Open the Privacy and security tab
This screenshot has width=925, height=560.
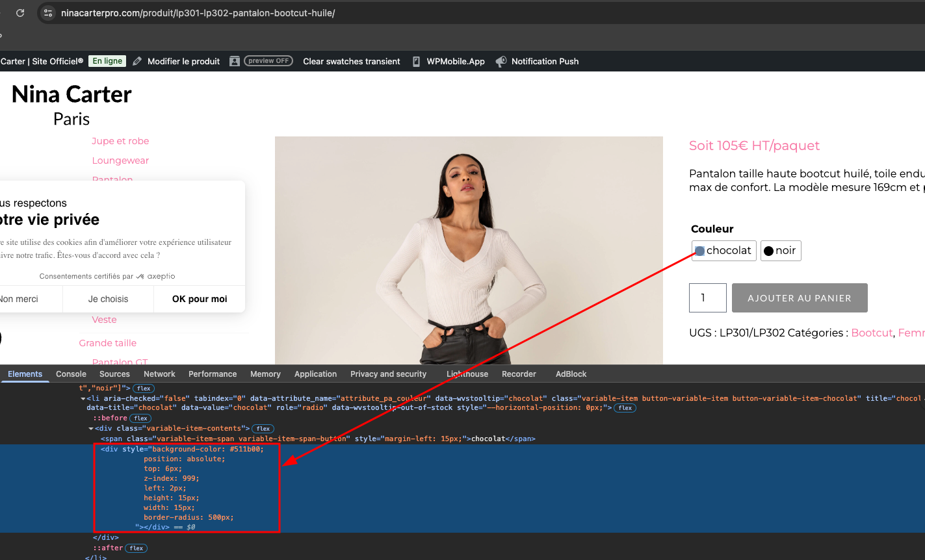pyautogui.click(x=388, y=374)
